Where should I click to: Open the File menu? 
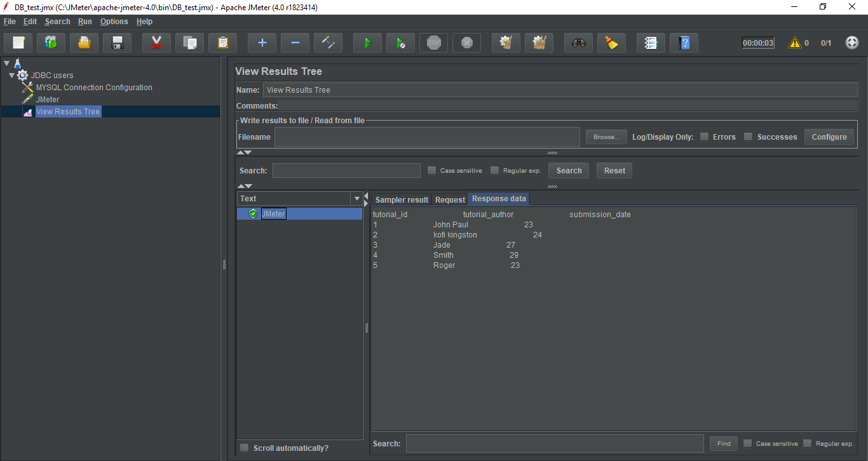pos(10,22)
